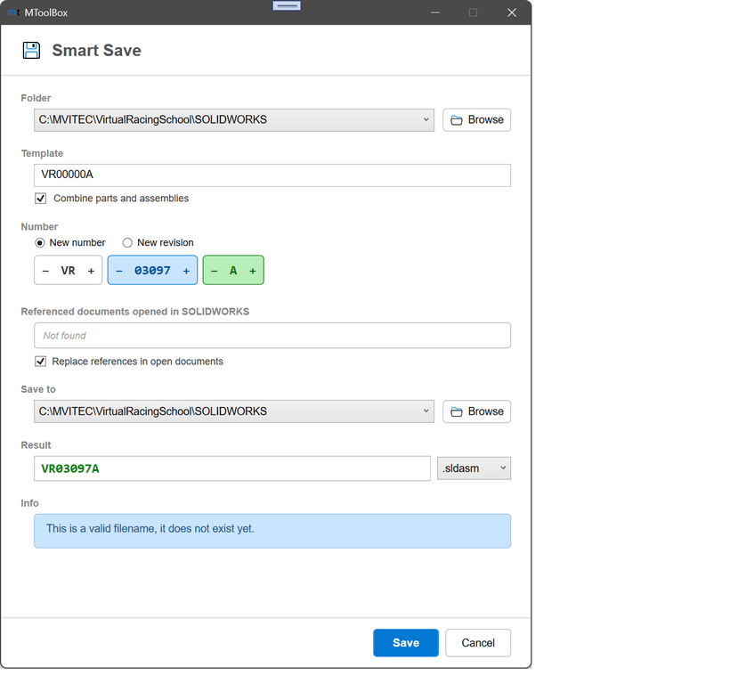Select the New revision radio button
Image resolution: width=730 pixels, height=700 pixels.
coord(127,242)
